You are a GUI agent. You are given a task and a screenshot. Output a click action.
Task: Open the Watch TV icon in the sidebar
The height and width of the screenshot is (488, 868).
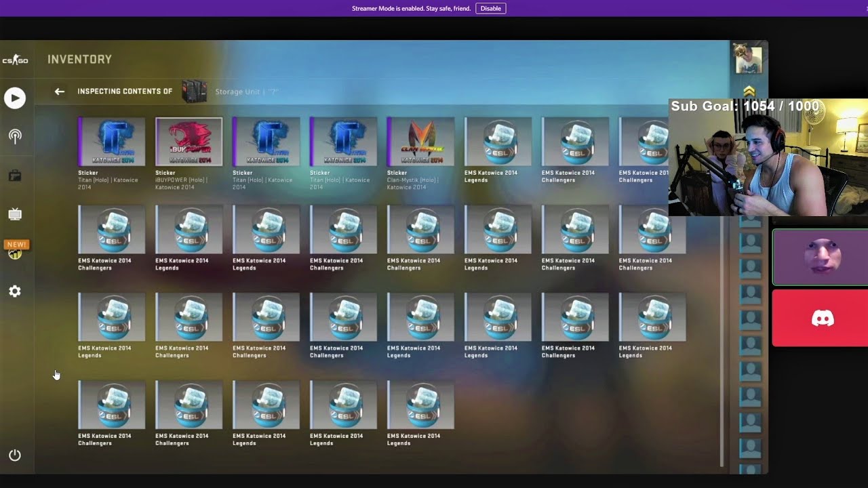[x=15, y=215]
